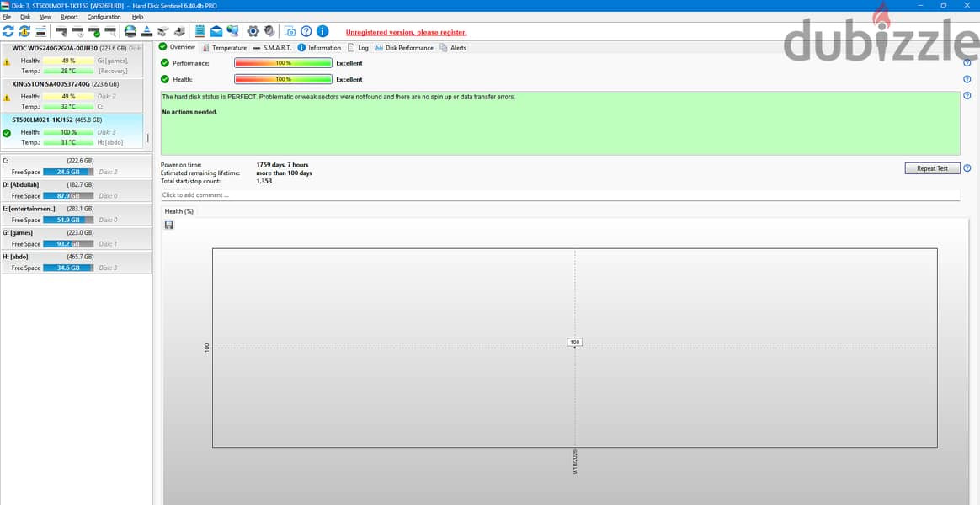Click the C: 24.6 GB free space bar
Viewport: 980px width, 505px height.
69,171
